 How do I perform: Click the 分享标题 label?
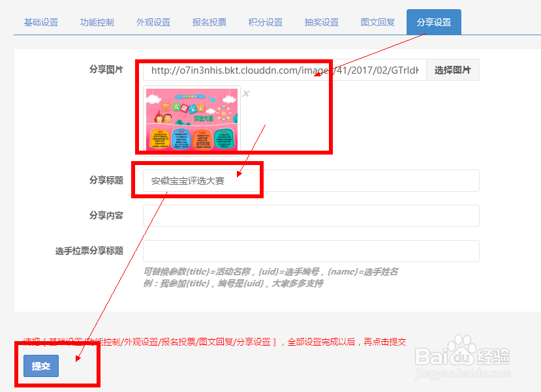tap(106, 180)
